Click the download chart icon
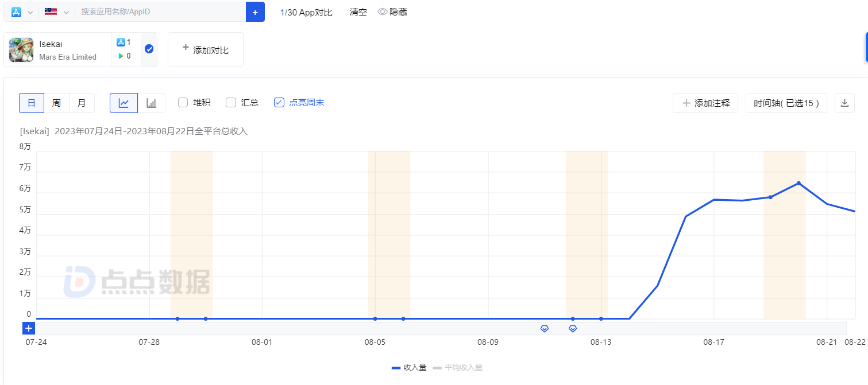 844,103
